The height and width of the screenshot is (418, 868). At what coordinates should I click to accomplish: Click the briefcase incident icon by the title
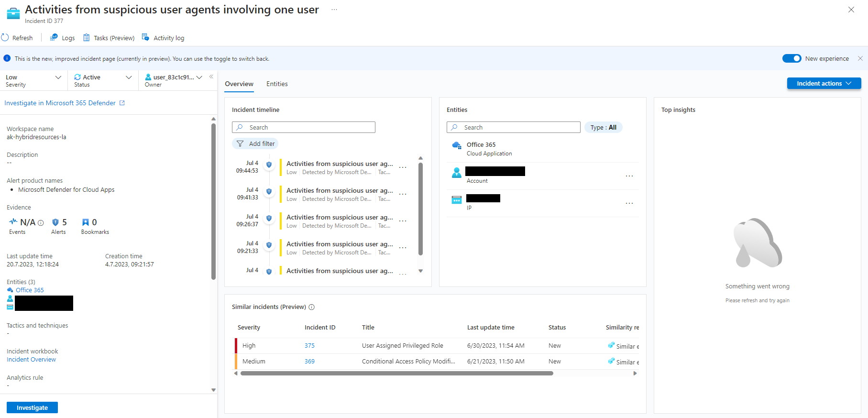(13, 13)
